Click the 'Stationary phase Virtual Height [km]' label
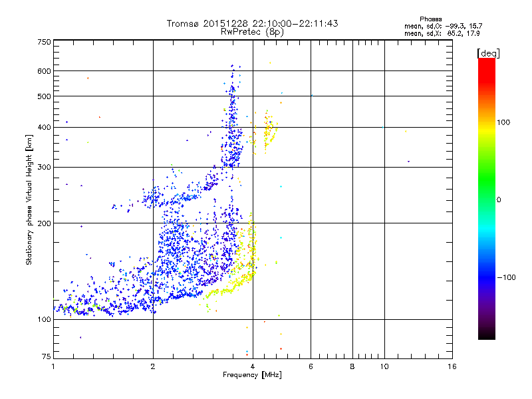The image size is (532, 399). (29, 199)
